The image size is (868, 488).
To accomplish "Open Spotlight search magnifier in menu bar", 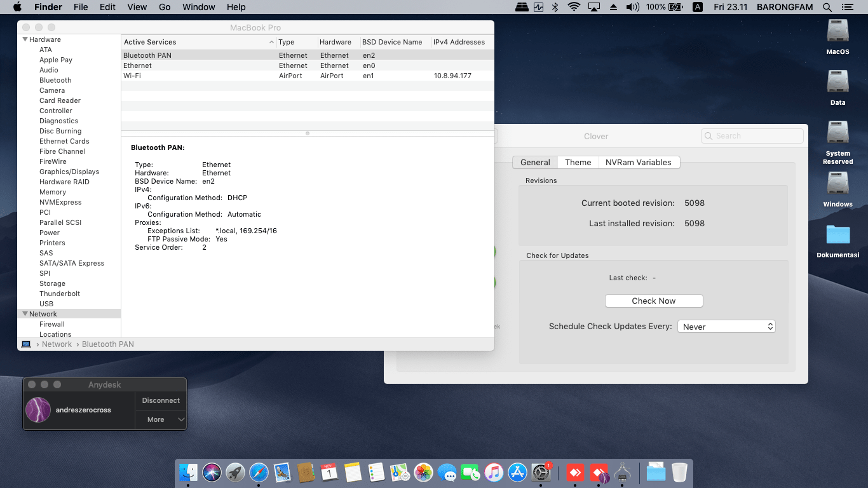I will click(x=827, y=7).
